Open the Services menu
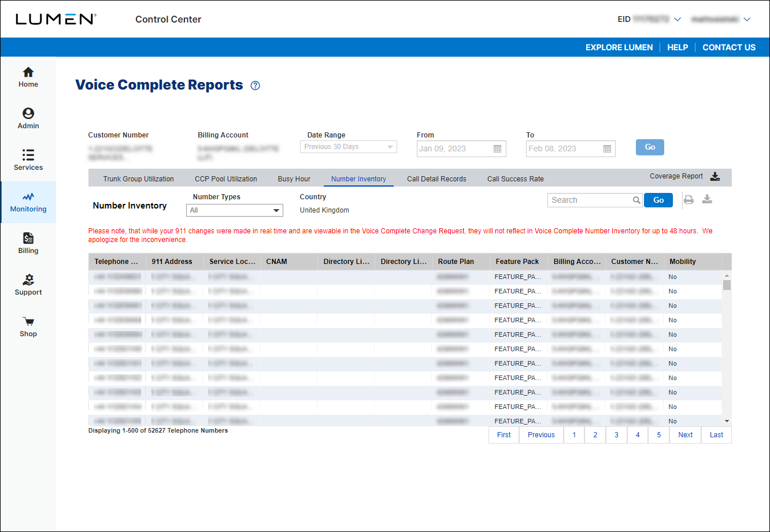Screen dimensions: 770x532 [x=28, y=161]
